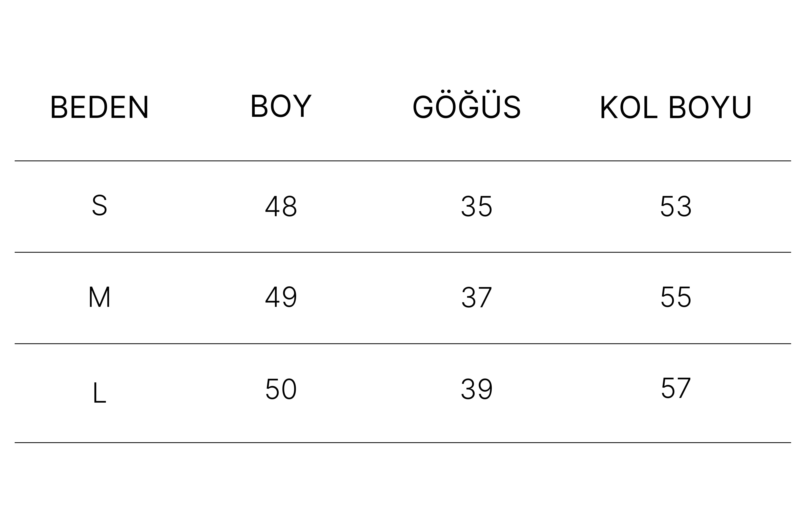Click the KOL BOYU value 55
The height and width of the screenshot is (532, 798).
pos(676,297)
